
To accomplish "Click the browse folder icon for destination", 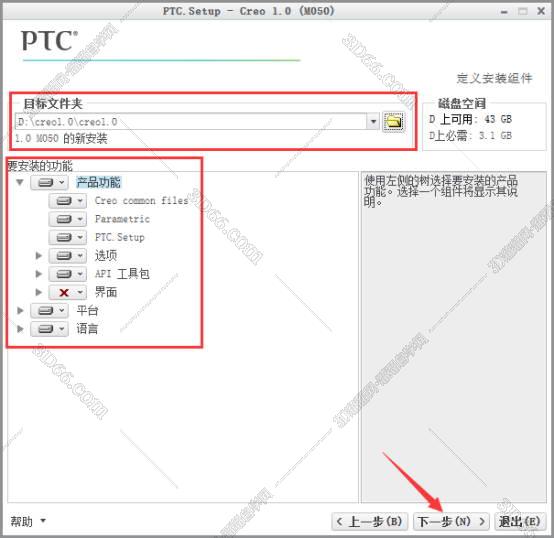I will (393, 122).
